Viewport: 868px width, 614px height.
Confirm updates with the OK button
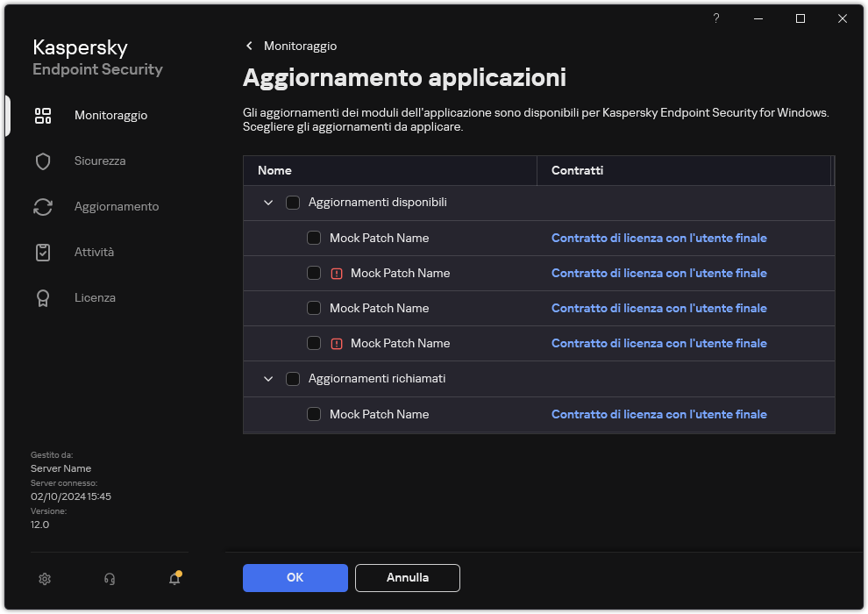[295, 578]
